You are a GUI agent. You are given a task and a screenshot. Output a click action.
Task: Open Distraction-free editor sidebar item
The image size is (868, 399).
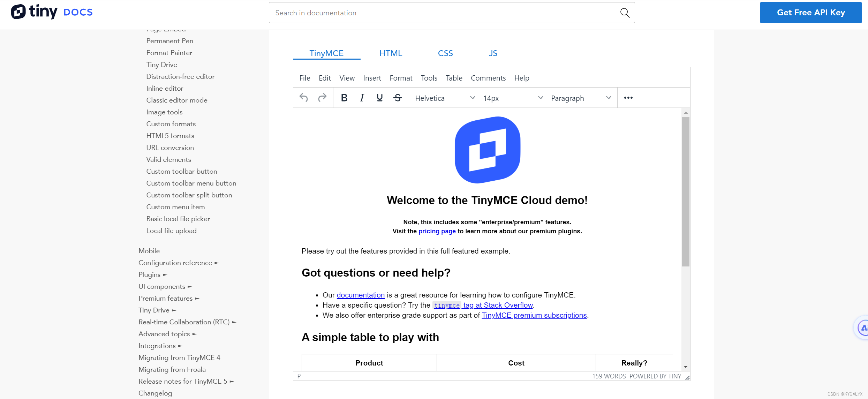[x=180, y=76]
